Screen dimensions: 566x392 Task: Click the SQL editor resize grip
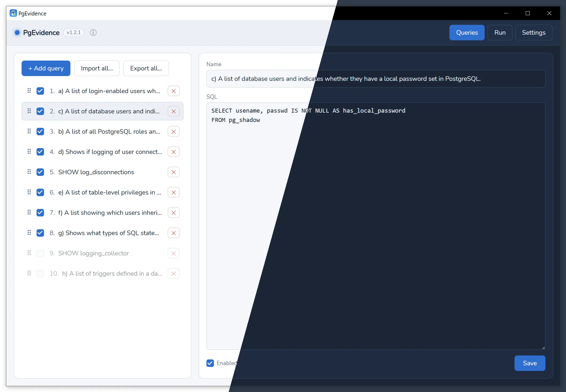pos(543,348)
